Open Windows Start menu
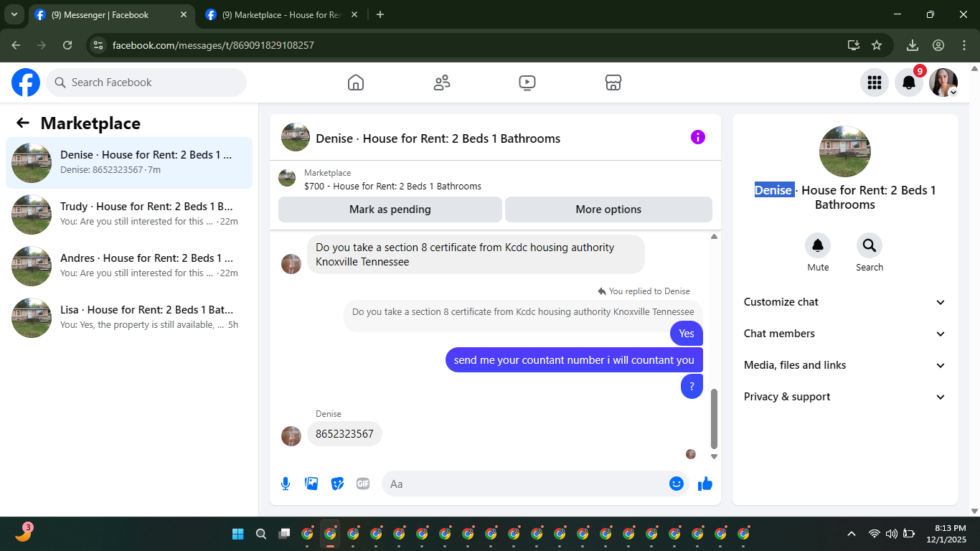 [x=238, y=534]
